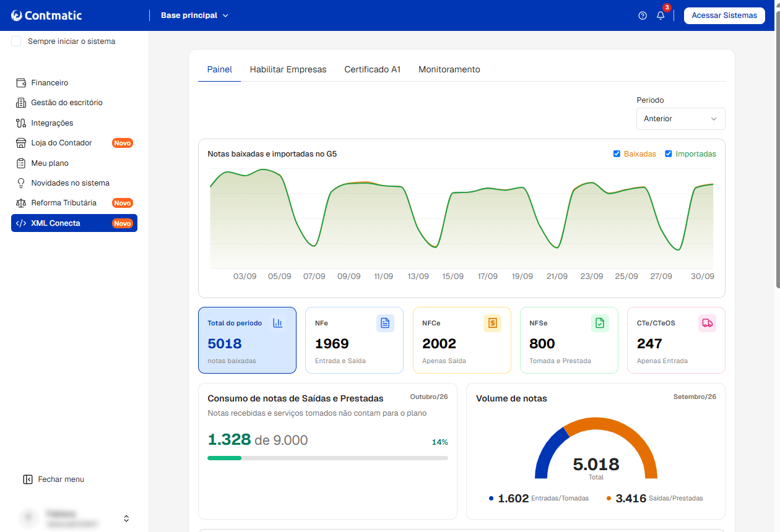Click the Setembro/26 label in Volume de notas
The height and width of the screenshot is (532, 780).
[x=695, y=397]
